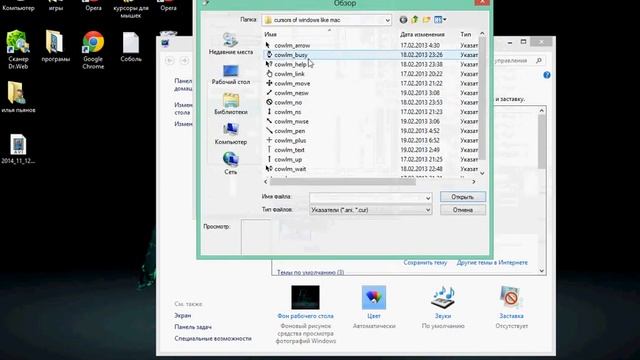Screen dimensions: 640x360
Task: Open the Экран link under См. также
Action: [182, 316]
